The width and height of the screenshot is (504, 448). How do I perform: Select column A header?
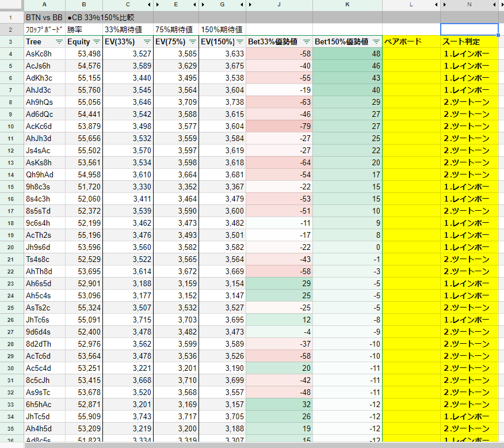click(x=44, y=5)
